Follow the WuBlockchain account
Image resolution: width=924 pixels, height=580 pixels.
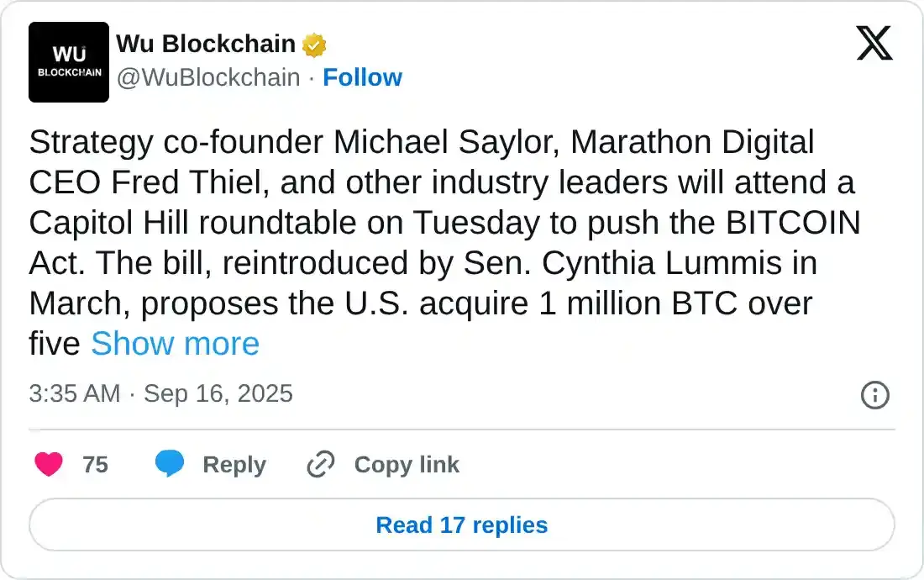click(x=362, y=77)
